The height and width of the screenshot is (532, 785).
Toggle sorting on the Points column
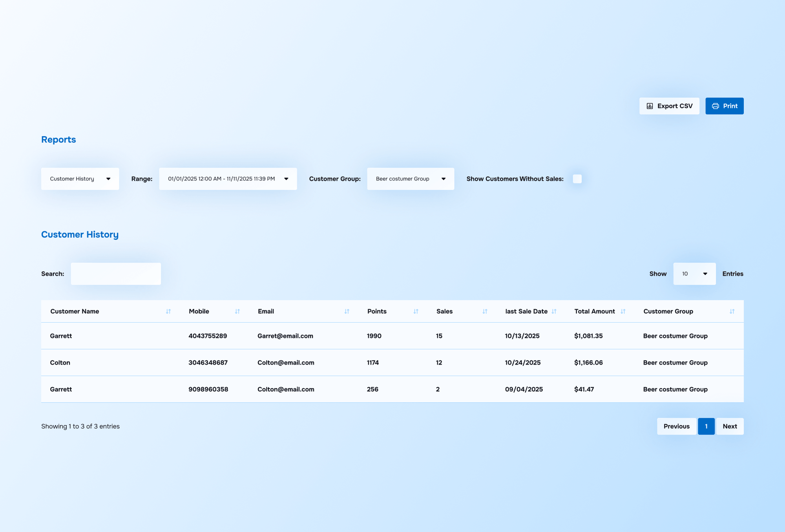416,311
